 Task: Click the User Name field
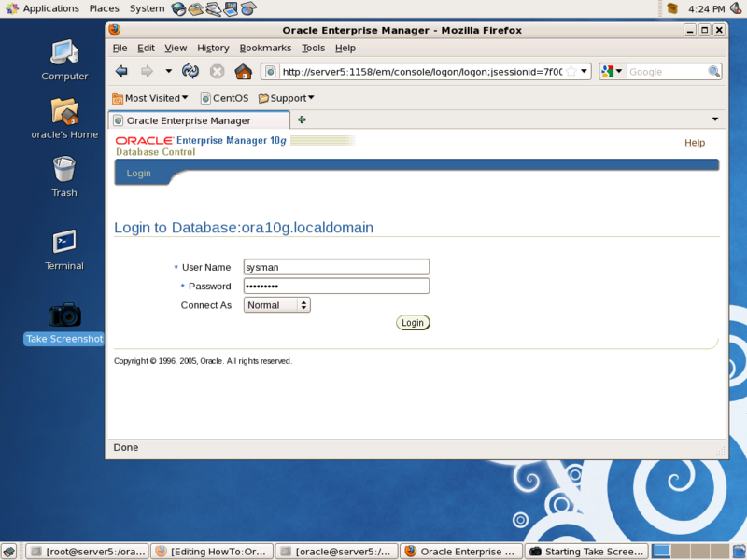tap(336, 267)
